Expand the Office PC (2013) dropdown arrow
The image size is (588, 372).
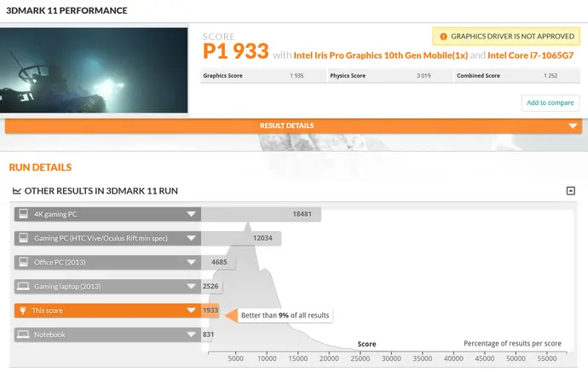click(191, 262)
